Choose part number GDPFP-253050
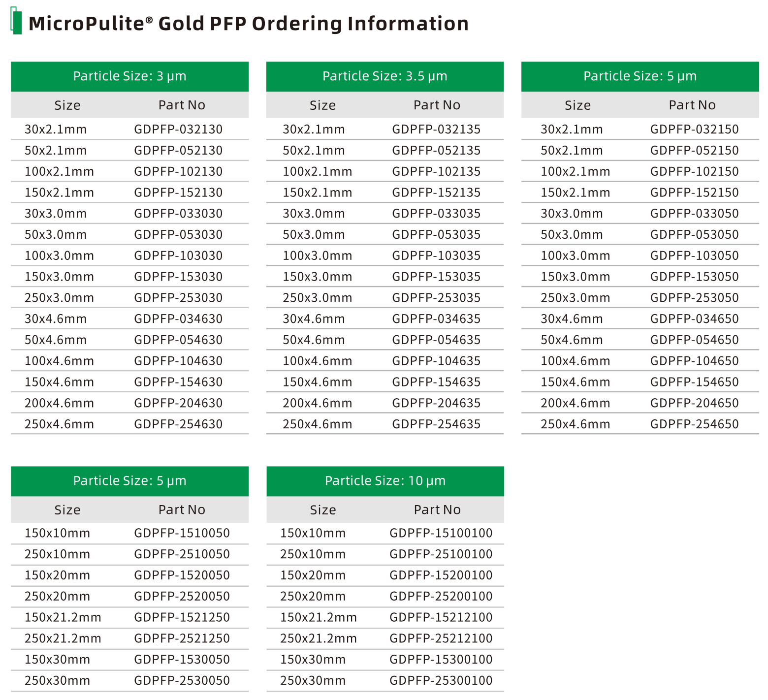The image size is (768, 700). tap(694, 298)
